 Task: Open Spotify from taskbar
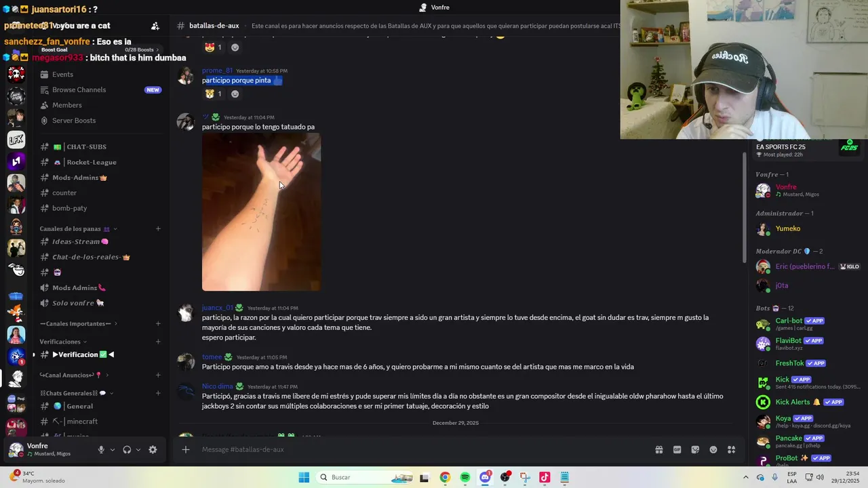(465, 477)
